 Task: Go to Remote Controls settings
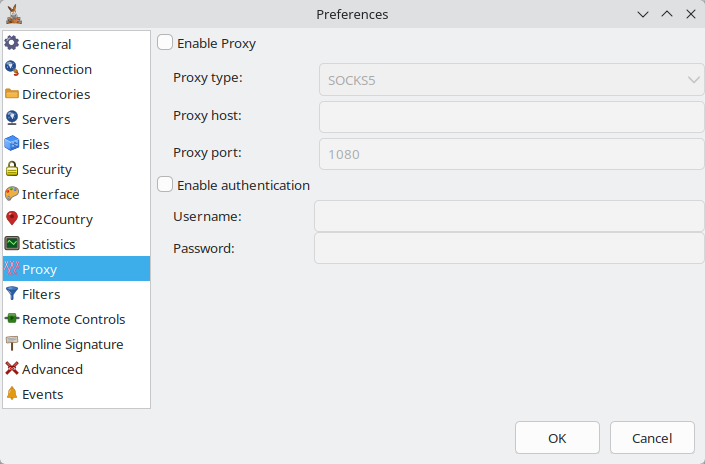76,319
